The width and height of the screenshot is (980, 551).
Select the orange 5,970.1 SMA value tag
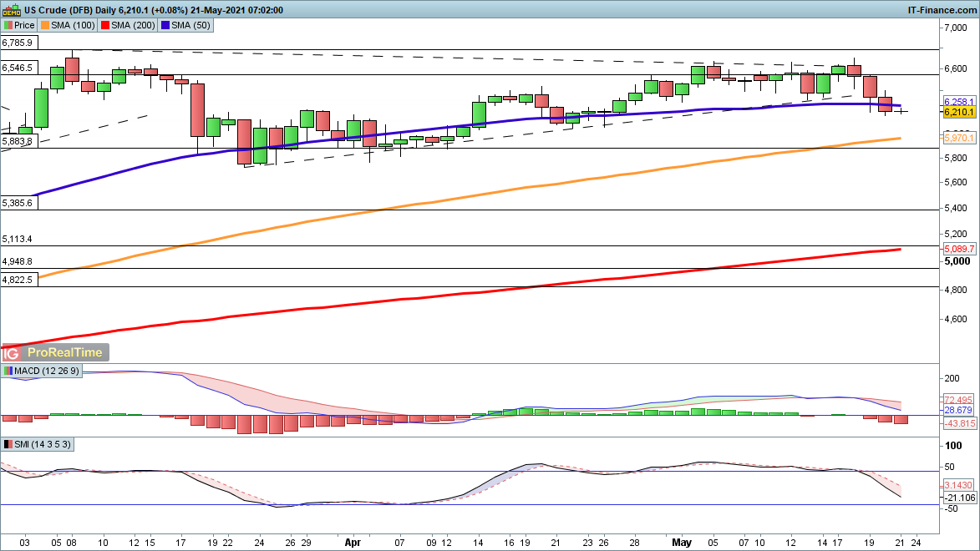coord(959,138)
